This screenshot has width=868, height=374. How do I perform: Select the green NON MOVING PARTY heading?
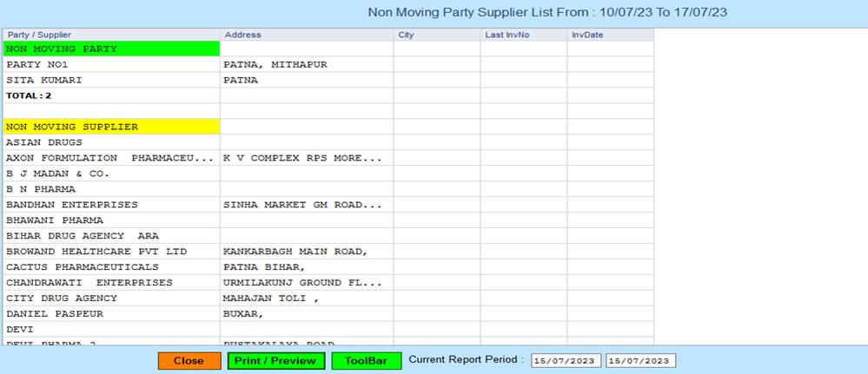pyautogui.click(x=111, y=49)
